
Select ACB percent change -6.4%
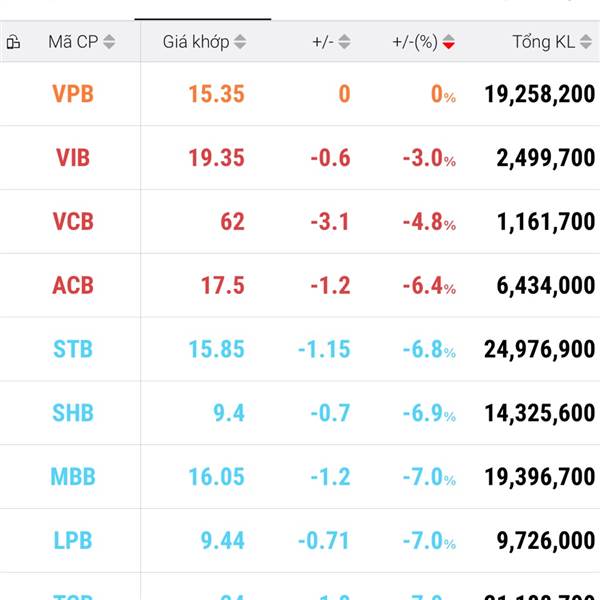429,285
